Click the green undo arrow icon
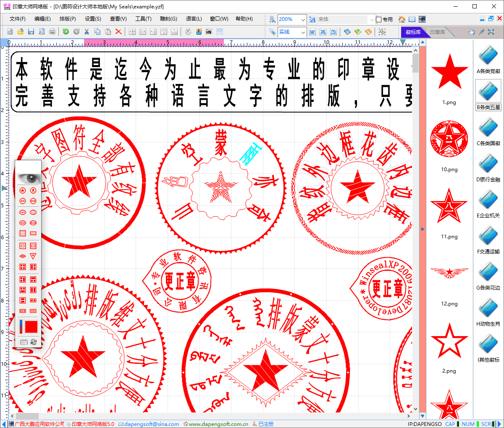504x428 pixels. 66,31
